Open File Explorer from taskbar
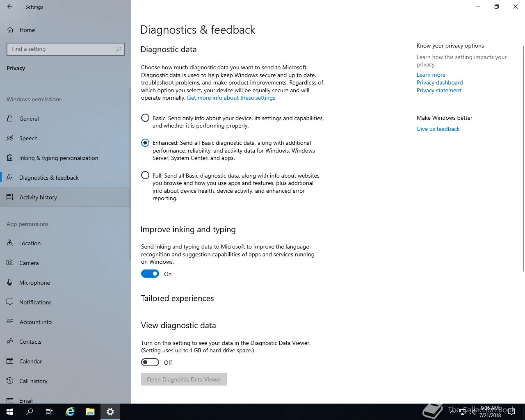Viewport: 525px width, 420px height. pos(90,412)
